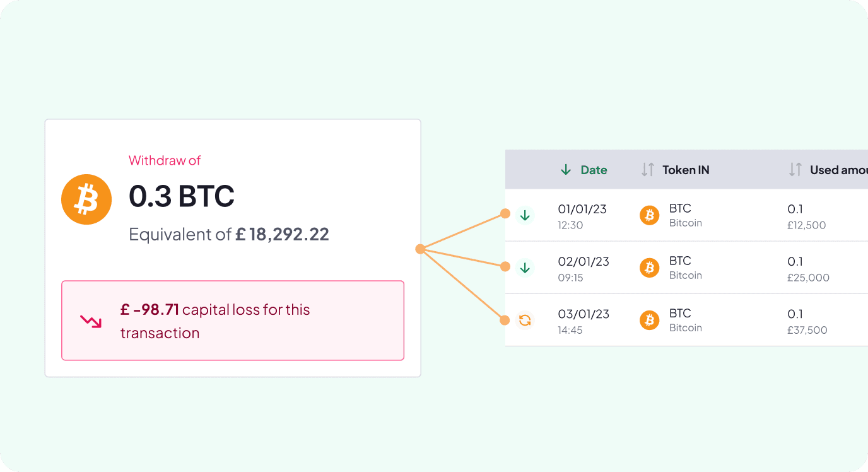Select the £37,500 used amount value
868x472 pixels.
coord(807,330)
